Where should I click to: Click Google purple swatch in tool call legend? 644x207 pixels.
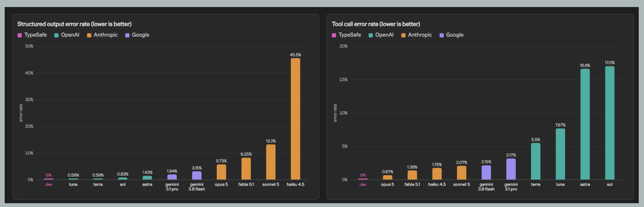[x=442, y=35]
